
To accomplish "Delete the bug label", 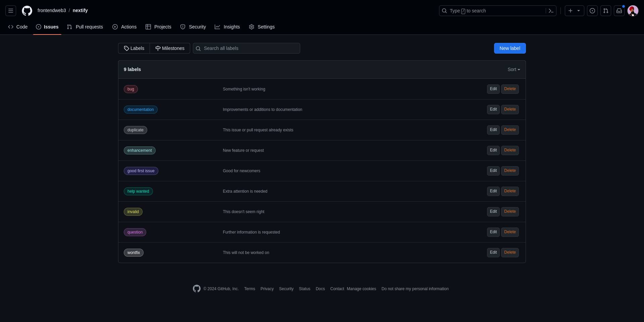I will 510,89.
